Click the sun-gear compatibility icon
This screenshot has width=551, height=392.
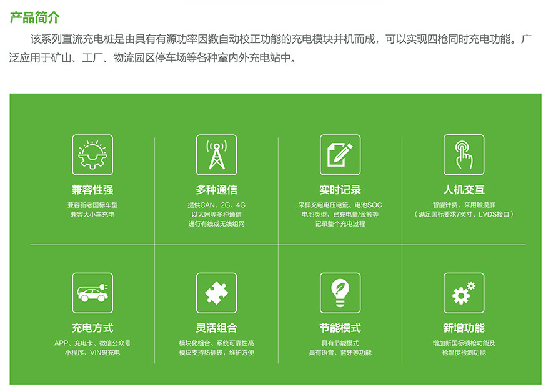[x=92, y=154]
